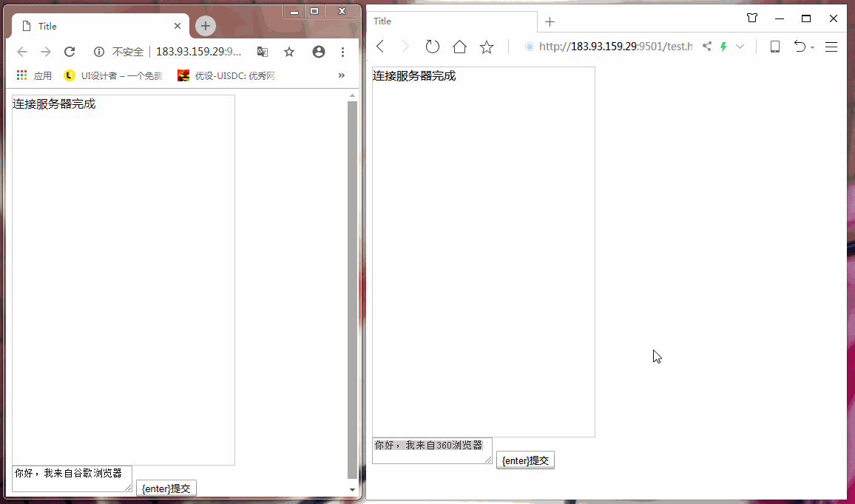Screen dimensions: 855x504
Task: Open the Chrome profile avatar
Action: coord(319,52)
